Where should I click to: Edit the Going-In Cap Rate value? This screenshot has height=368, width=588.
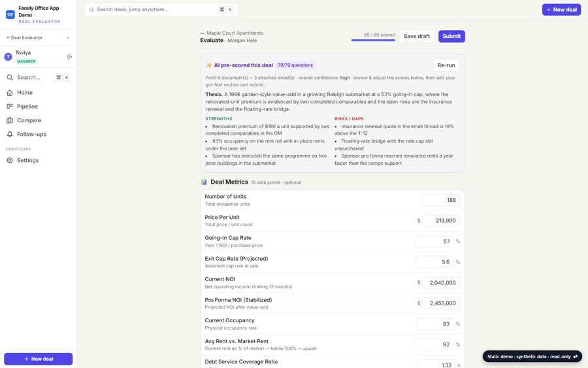pyautogui.click(x=434, y=242)
